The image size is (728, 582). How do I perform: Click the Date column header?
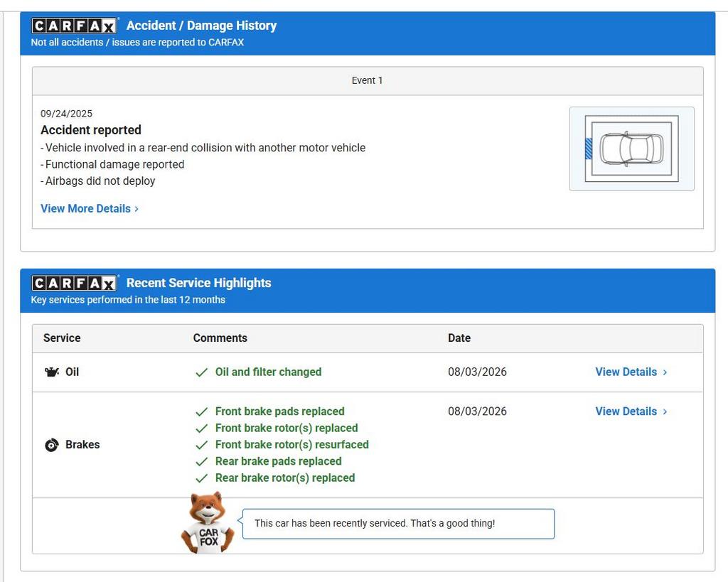(459, 338)
